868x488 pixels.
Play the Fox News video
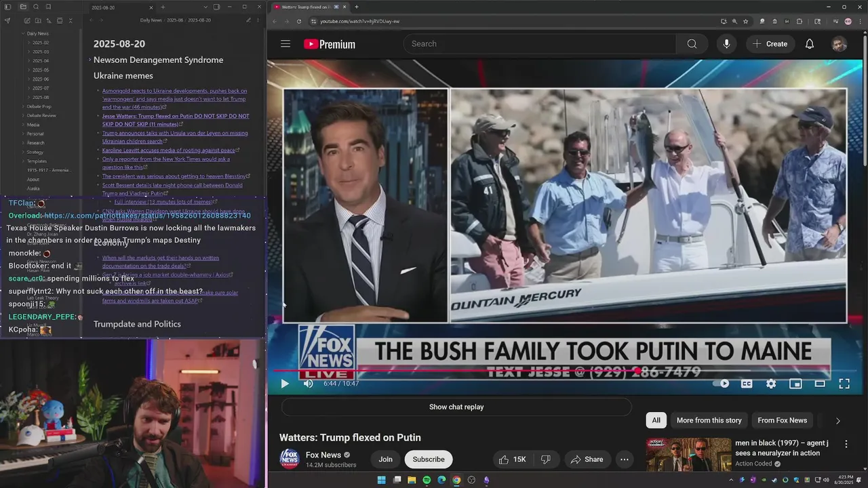point(285,384)
